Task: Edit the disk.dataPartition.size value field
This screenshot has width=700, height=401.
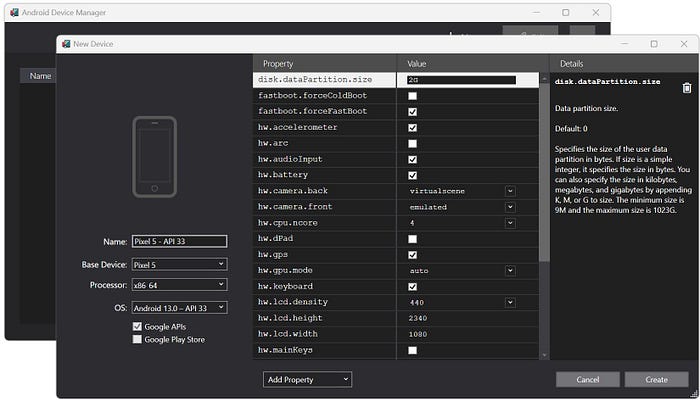Action: 462,80
